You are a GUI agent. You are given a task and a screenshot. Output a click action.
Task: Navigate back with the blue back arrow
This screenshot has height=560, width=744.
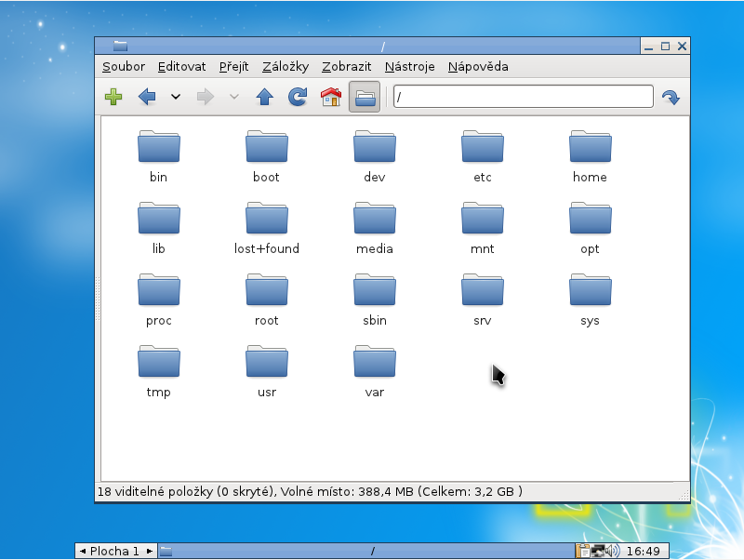click(145, 96)
